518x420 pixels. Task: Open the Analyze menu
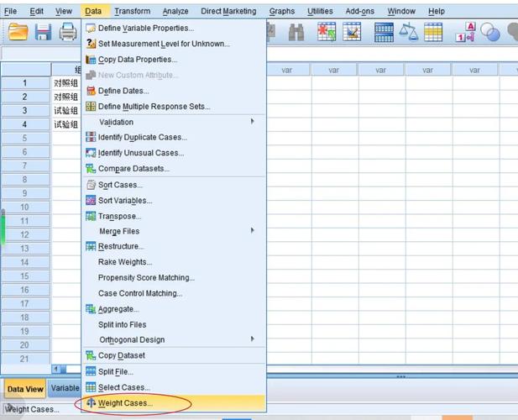coord(175,11)
